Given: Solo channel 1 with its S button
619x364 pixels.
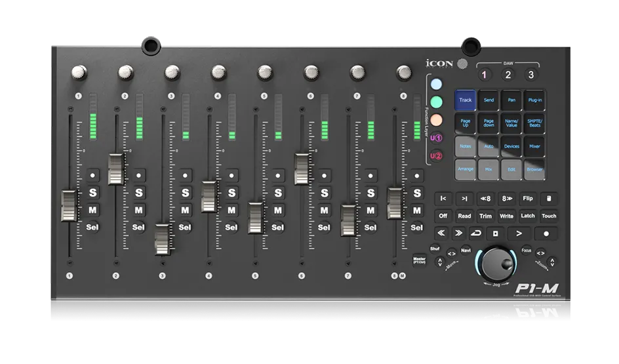Looking at the screenshot, I should (92, 193).
